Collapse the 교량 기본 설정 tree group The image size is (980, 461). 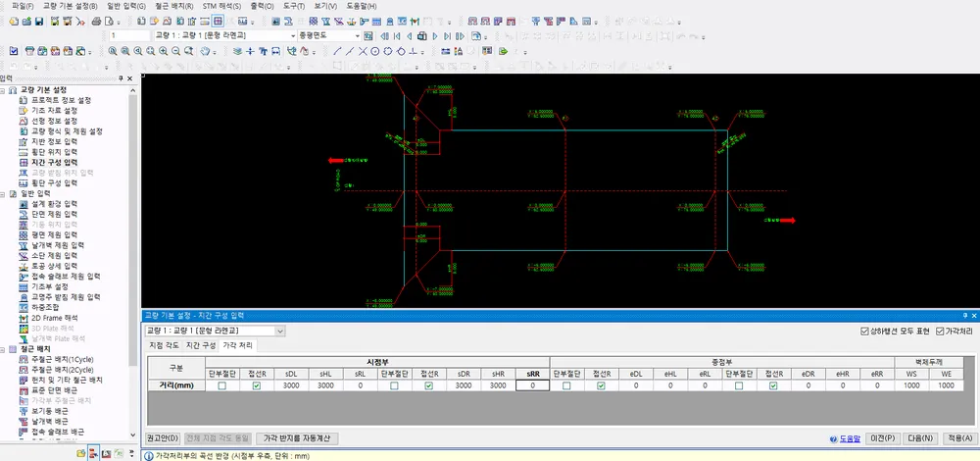4,90
